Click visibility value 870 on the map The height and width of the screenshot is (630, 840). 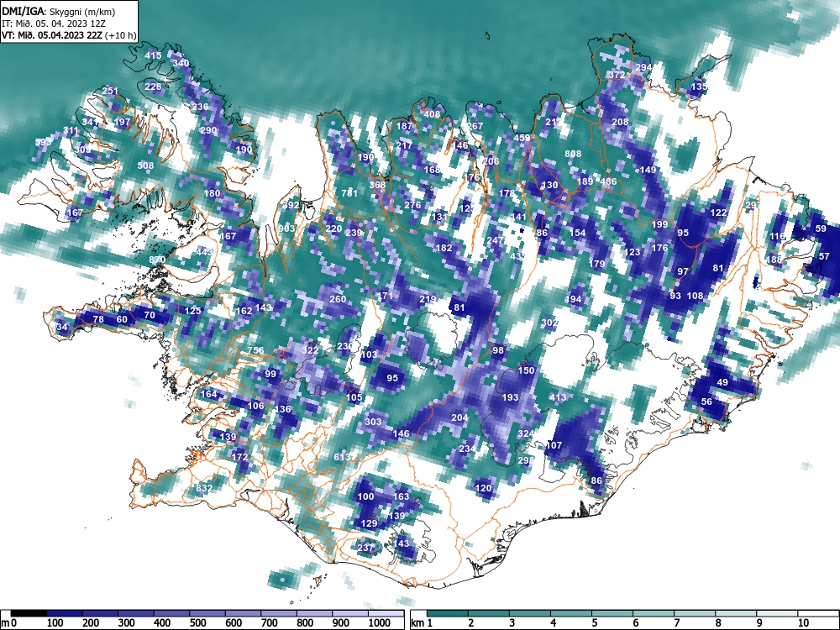tap(158, 260)
